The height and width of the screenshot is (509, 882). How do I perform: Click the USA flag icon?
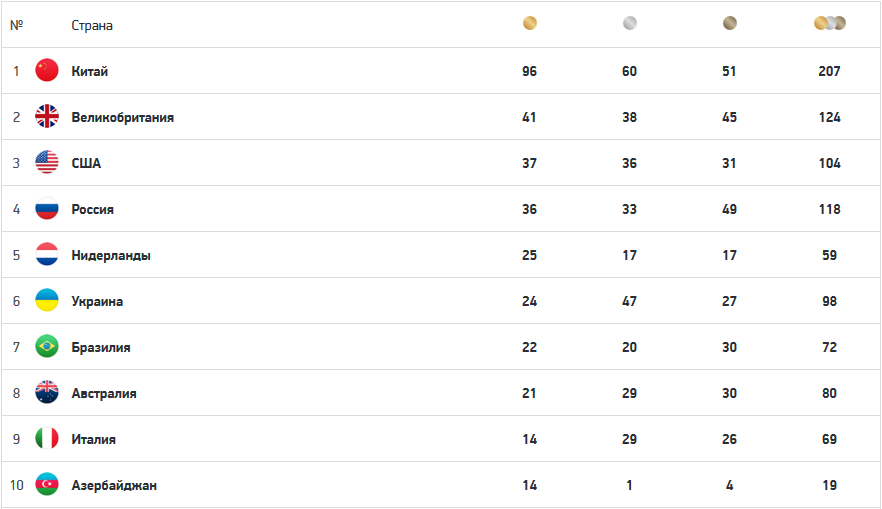point(47,163)
